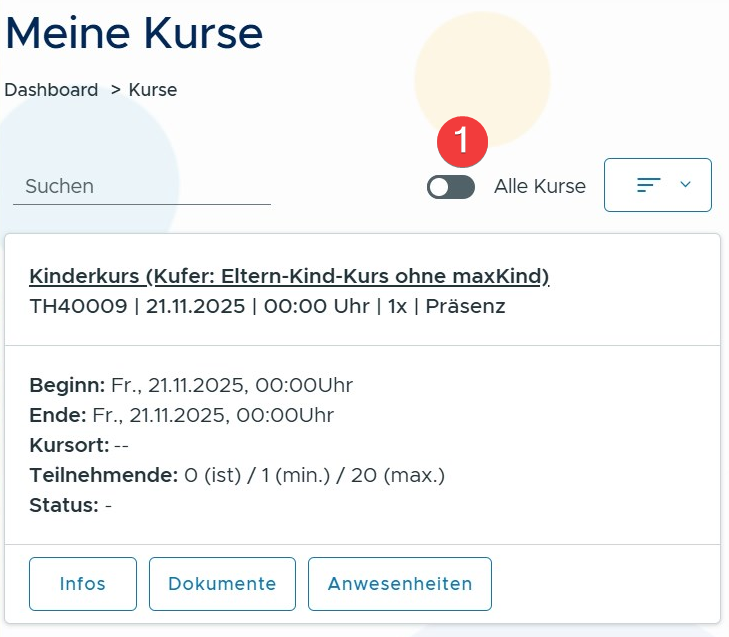
Task: Open the Anwesenheiten button
Action: click(x=400, y=584)
